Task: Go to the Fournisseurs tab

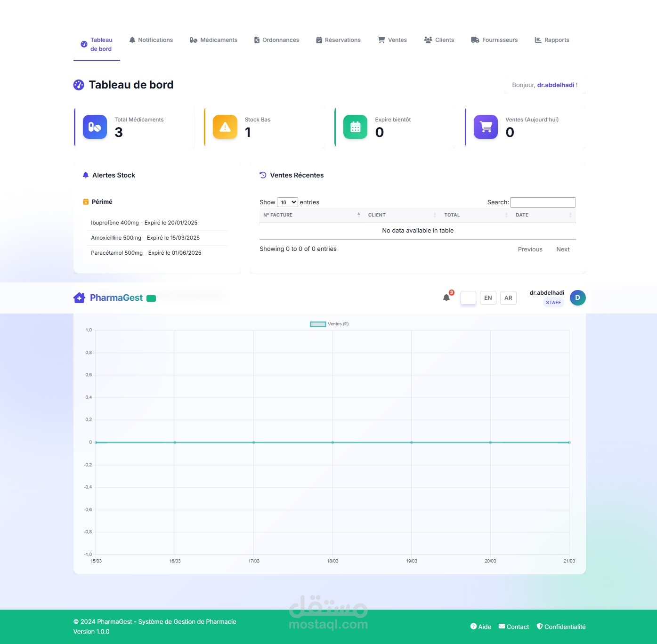Action: [x=494, y=40]
